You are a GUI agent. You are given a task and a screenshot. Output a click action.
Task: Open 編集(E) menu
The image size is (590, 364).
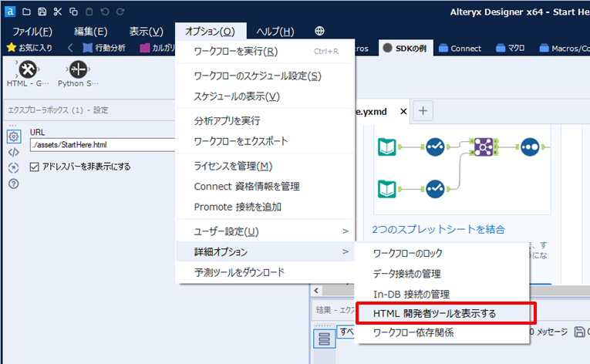coord(91,32)
